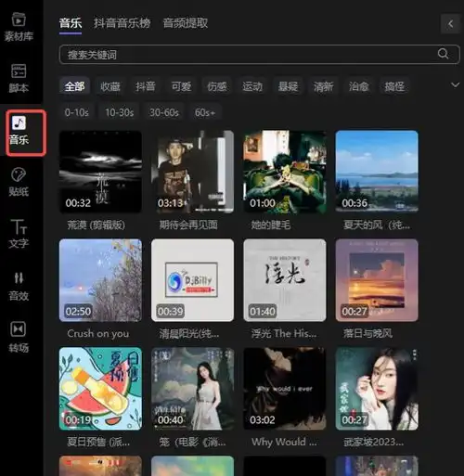The image size is (464, 476).
Task: Filter by 10-30s duration
Action: tap(119, 112)
